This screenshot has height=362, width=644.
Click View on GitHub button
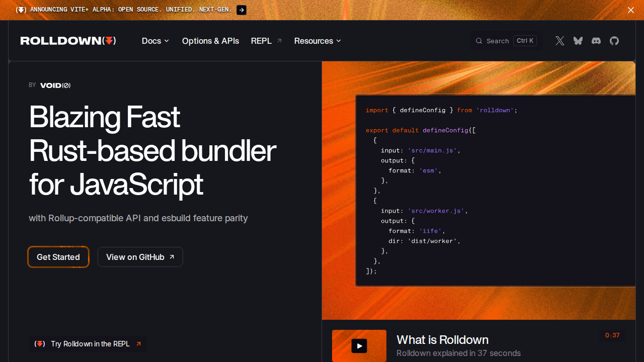140,257
